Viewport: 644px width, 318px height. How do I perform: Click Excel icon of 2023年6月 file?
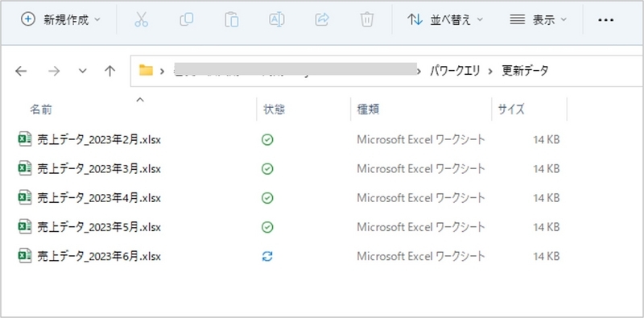25,256
